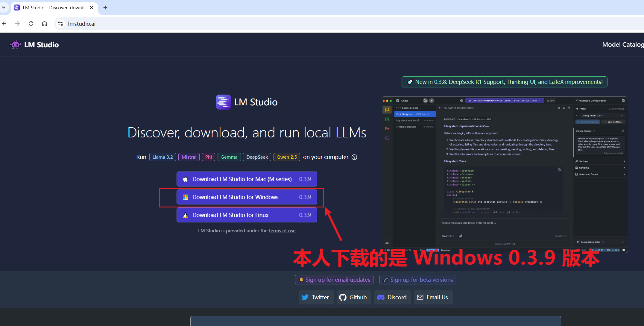
Task: Open the browser tab search dropdown
Action: click(x=4, y=7)
